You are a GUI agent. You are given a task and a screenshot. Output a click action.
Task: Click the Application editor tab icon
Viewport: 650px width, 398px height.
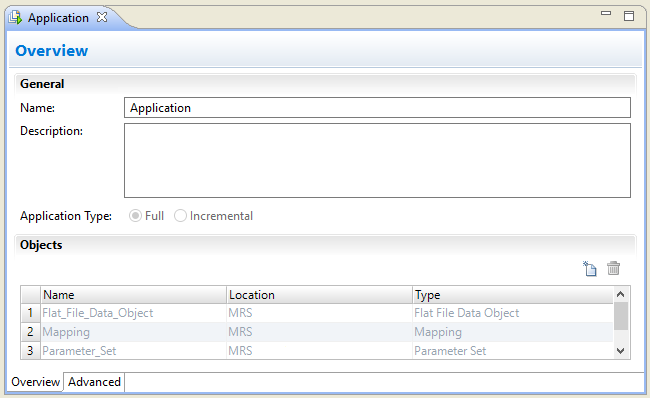click(15, 18)
